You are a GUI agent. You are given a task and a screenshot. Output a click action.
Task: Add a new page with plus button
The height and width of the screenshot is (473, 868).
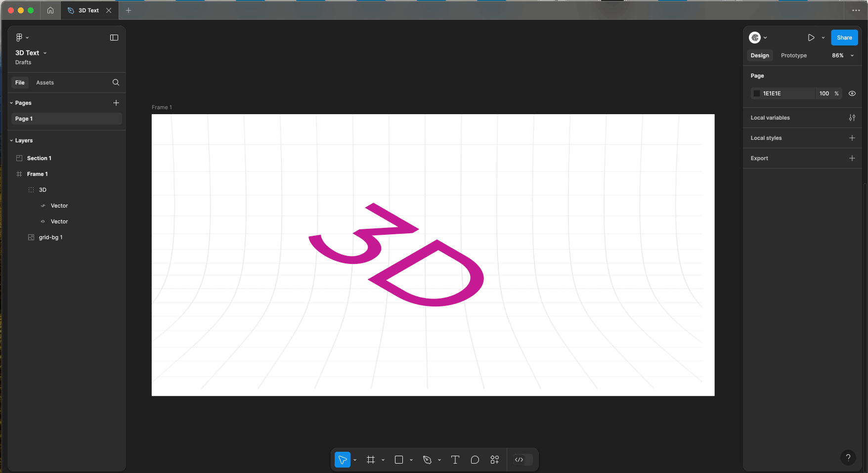(x=116, y=103)
